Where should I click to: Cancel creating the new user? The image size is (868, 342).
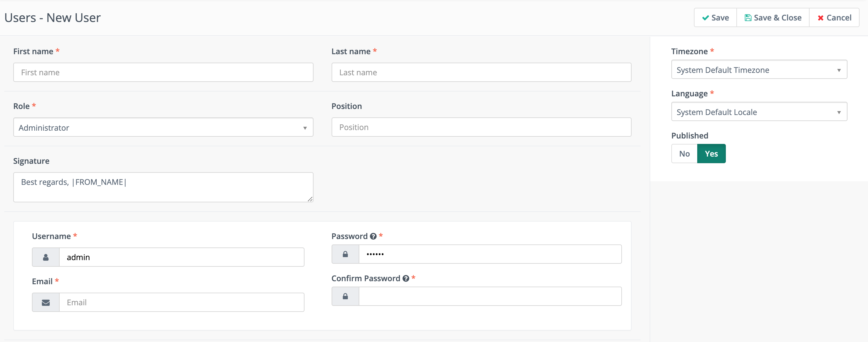point(834,17)
